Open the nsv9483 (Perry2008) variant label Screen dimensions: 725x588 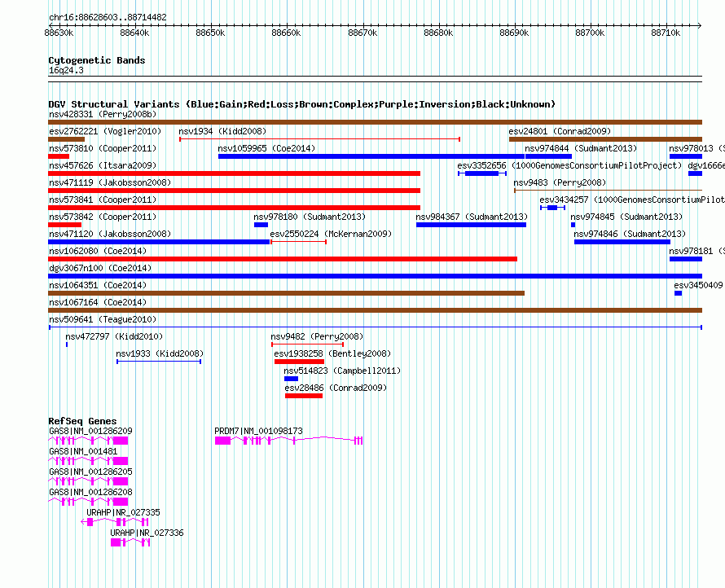(x=560, y=182)
